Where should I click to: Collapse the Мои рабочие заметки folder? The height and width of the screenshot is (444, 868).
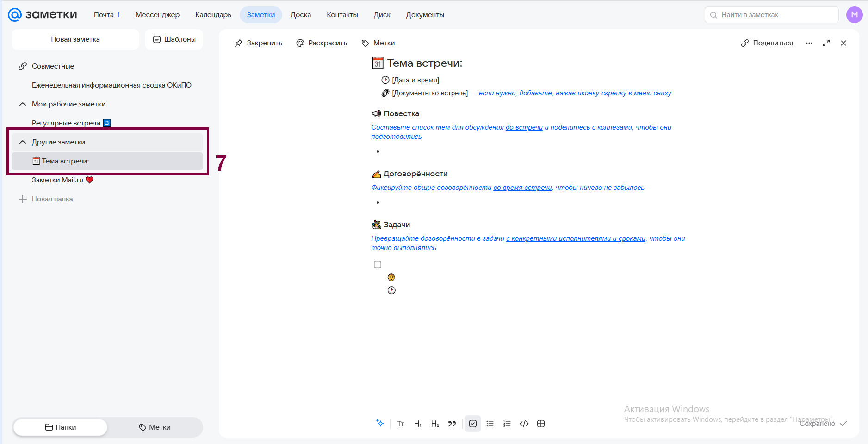(23, 104)
